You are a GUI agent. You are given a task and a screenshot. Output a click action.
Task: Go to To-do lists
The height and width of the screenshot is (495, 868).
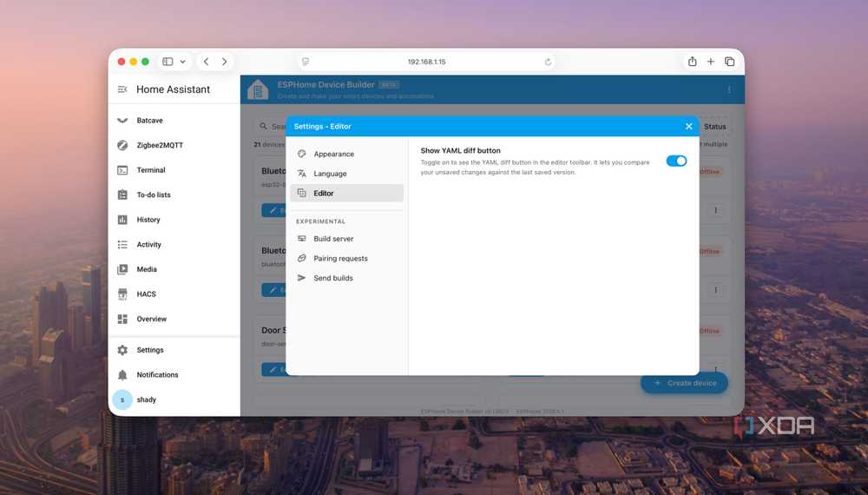174,195
